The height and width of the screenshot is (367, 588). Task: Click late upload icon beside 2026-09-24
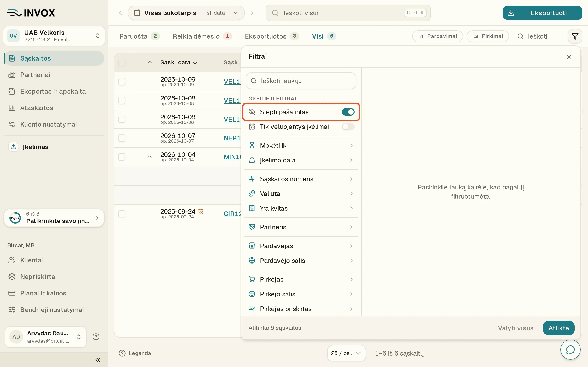pos(201,211)
